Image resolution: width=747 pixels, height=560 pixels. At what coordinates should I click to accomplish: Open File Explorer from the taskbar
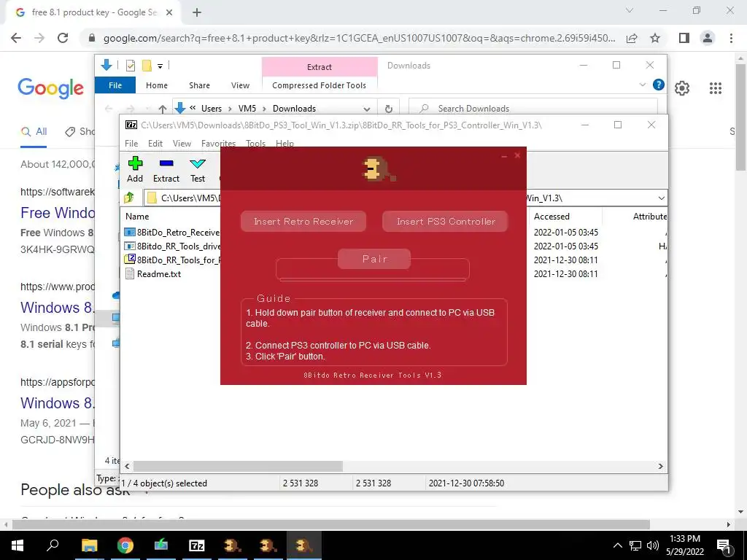[89, 545]
